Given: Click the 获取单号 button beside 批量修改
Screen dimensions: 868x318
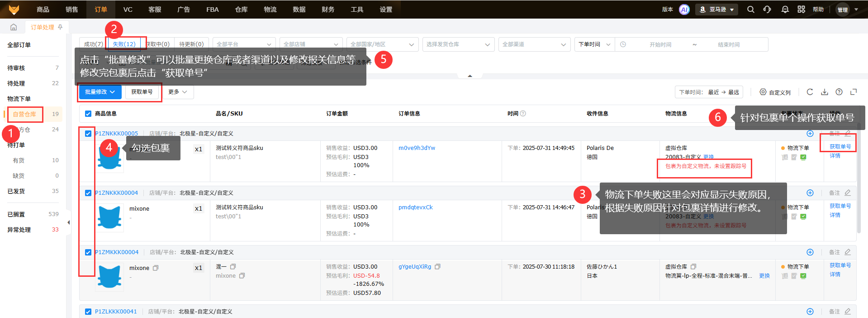Looking at the screenshot, I should tap(142, 92).
